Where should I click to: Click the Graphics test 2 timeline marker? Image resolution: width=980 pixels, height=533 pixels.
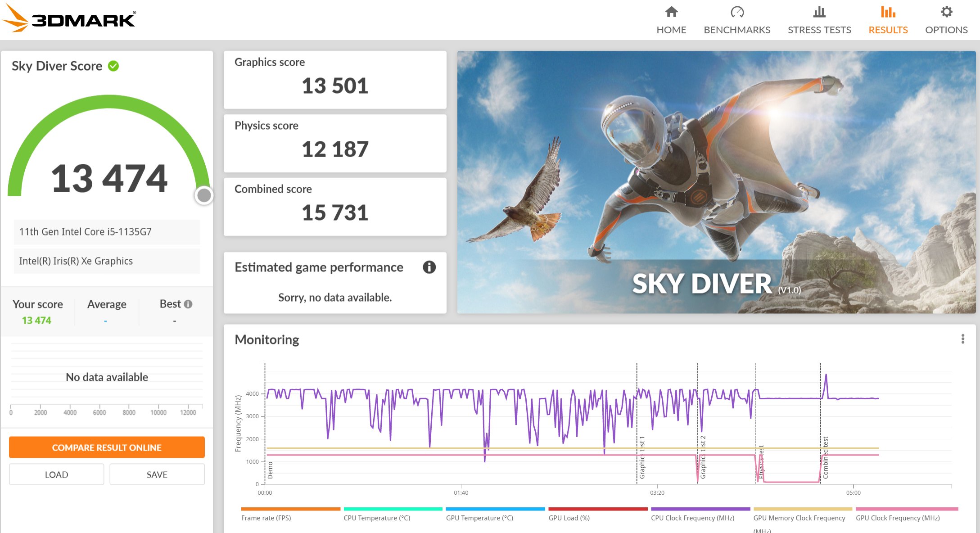coord(703,457)
